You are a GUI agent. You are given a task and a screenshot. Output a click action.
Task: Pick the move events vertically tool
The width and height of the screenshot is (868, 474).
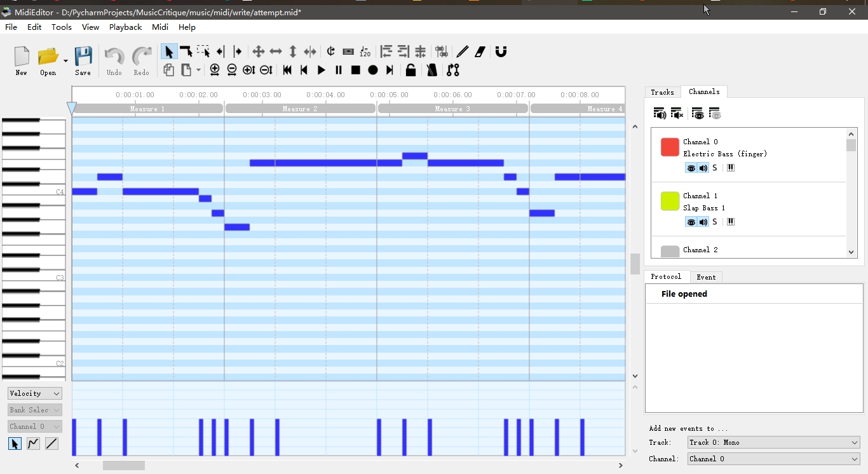point(293,51)
